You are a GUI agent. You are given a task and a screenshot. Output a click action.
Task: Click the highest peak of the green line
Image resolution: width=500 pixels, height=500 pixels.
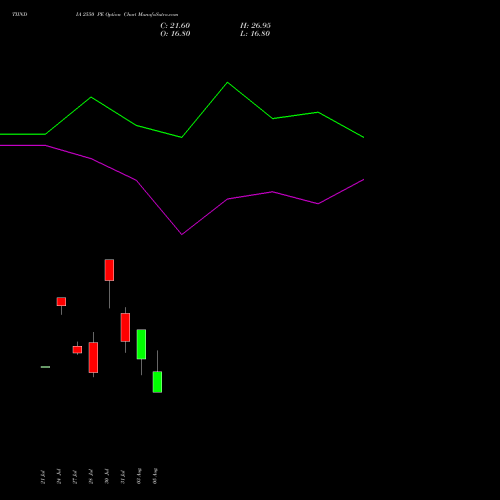[228, 82]
